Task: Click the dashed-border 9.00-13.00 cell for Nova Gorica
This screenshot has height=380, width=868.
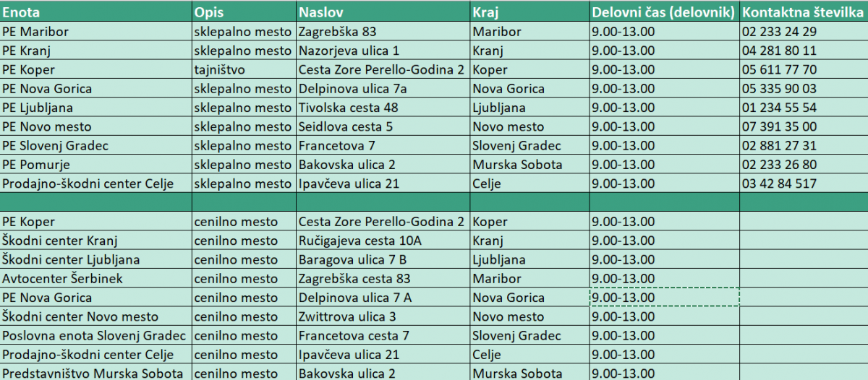Action: [665, 298]
